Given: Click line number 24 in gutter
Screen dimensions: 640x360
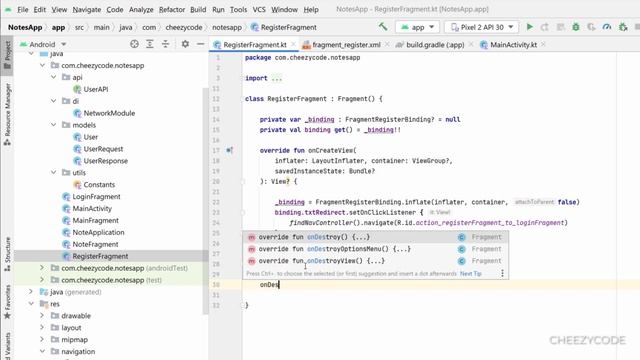Looking at the screenshot, I should [216, 223].
